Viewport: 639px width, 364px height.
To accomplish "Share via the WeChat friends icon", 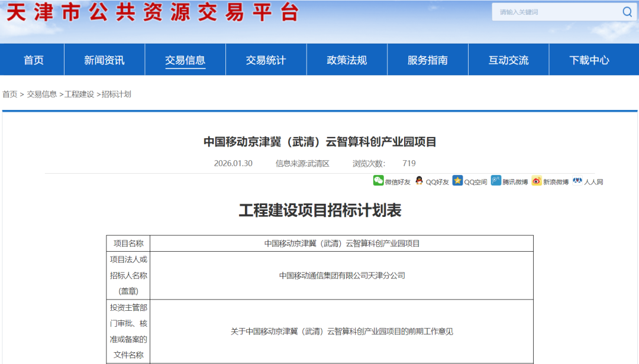I will point(379,181).
